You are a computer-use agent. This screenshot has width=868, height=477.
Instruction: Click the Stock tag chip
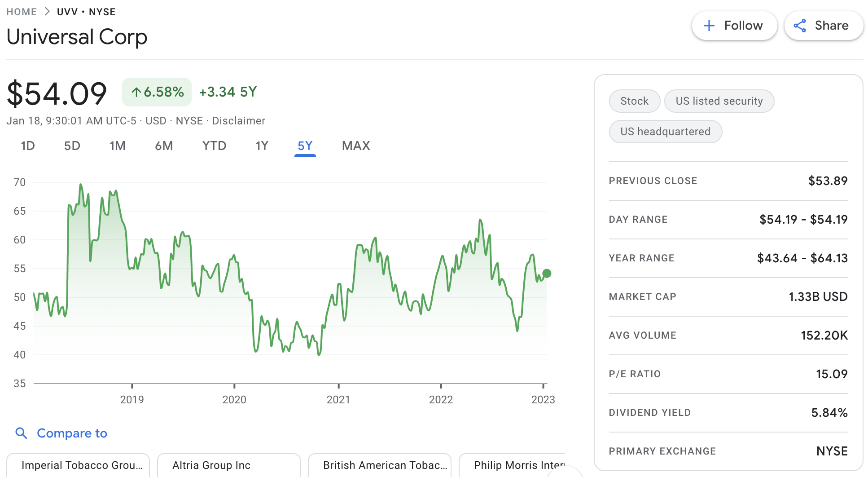tap(635, 101)
